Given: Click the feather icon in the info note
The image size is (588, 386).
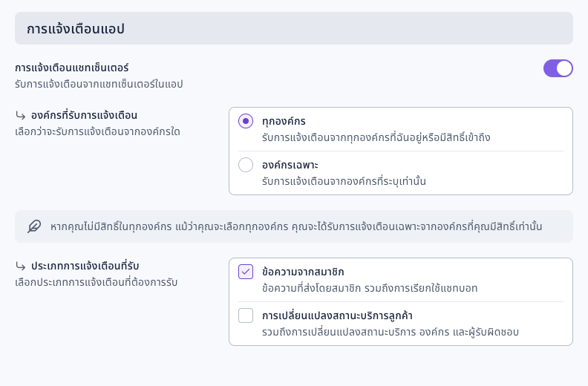Looking at the screenshot, I should click(x=34, y=226).
